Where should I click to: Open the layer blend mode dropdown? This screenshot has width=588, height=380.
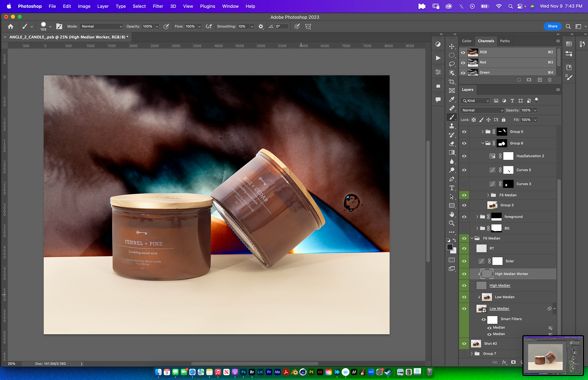pos(482,110)
